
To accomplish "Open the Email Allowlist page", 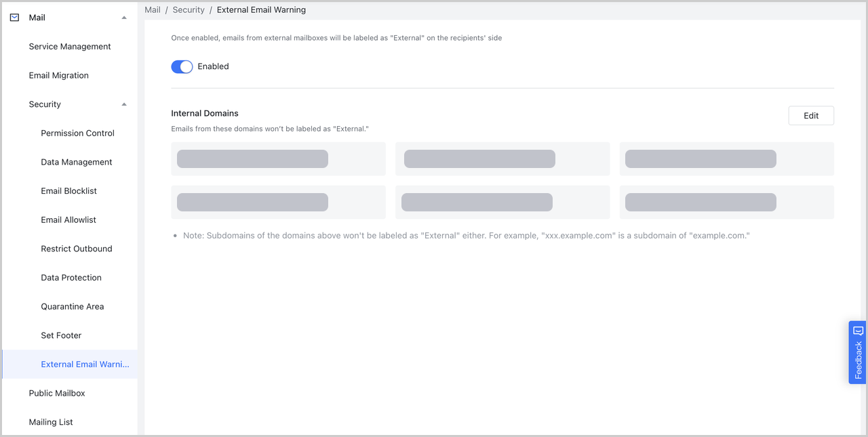I will (68, 220).
